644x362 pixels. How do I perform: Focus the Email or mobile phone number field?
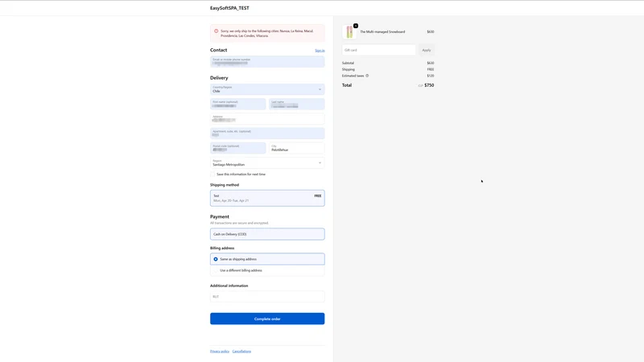(x=267, y=62)
